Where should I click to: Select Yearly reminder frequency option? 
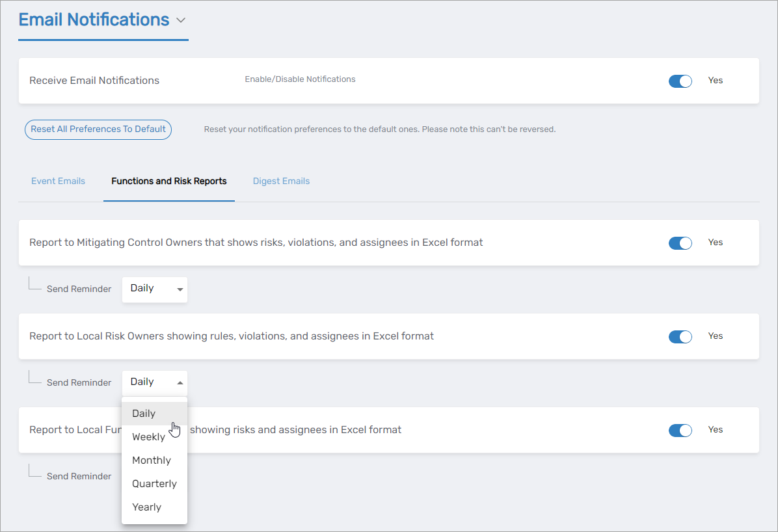click(146, 507)
